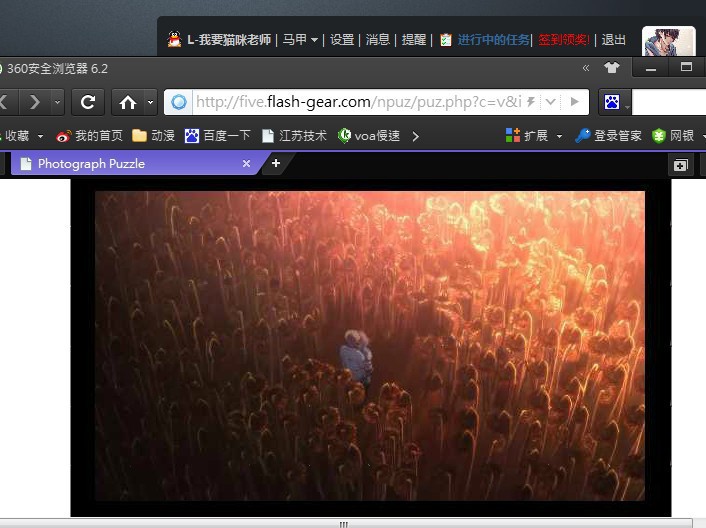Show more bookmarks with the chevron
Viewport: 706px width, 528px height.
tap(415, 136)
